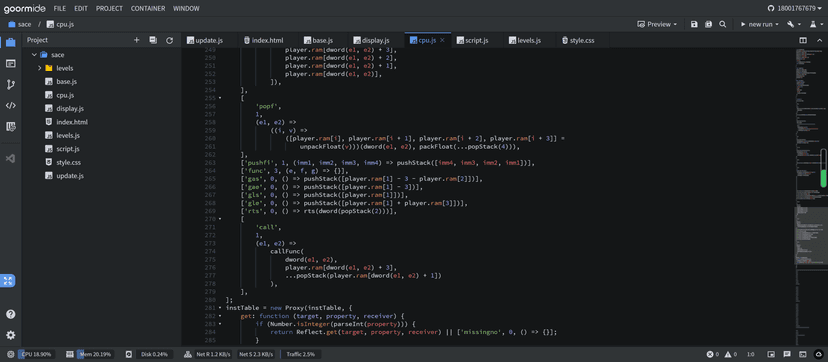This screenshot has height=362, width=828.
Task: Click the new run button
Action: coord(756,24)
